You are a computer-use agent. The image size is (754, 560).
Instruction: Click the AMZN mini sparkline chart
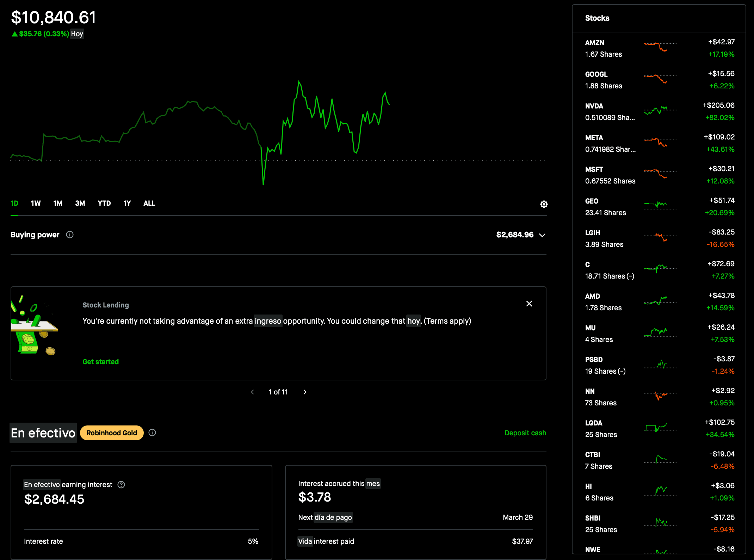pos(660,47)
